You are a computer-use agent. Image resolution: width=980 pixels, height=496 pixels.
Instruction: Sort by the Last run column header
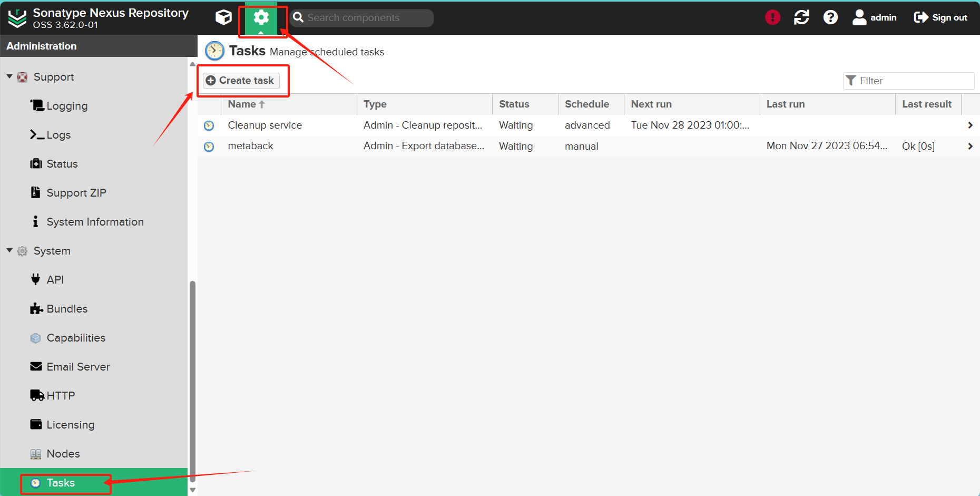pyautogui.click(x=827, y=104)
